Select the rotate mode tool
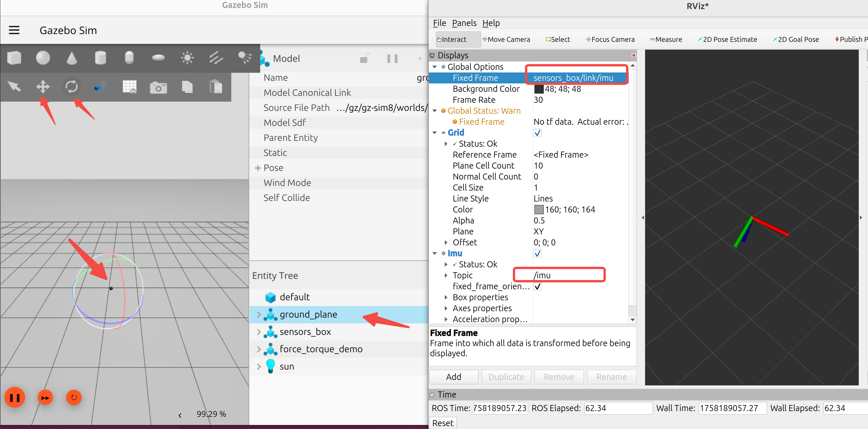The width and height of the screenshot is (868, 429). click(x=71, y=87)
